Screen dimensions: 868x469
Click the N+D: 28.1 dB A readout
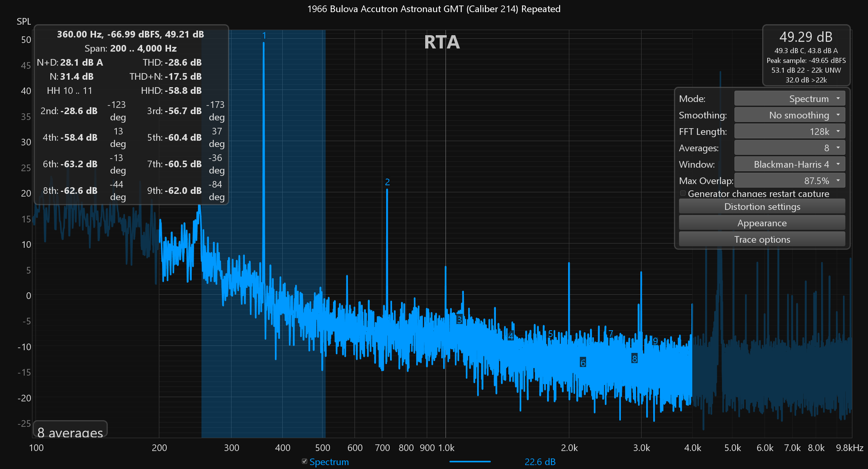(70, 63)
